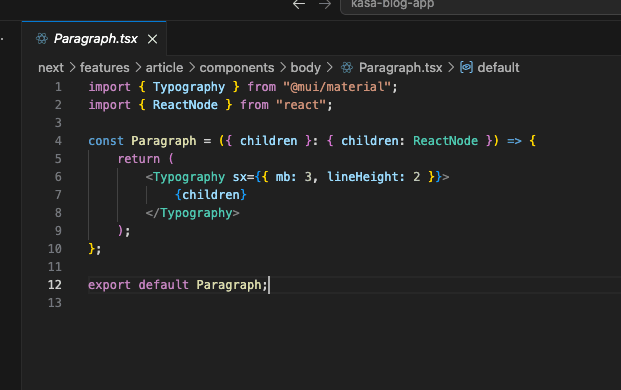Click opening '<Typography' tag on line 6
Screen dimensions: 621x390
[185, 177]
